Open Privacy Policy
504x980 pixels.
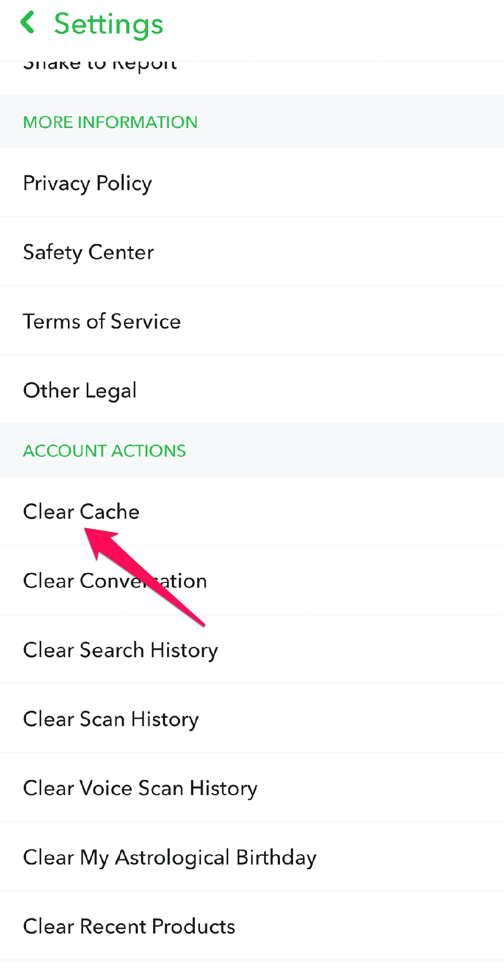[88, 183]
